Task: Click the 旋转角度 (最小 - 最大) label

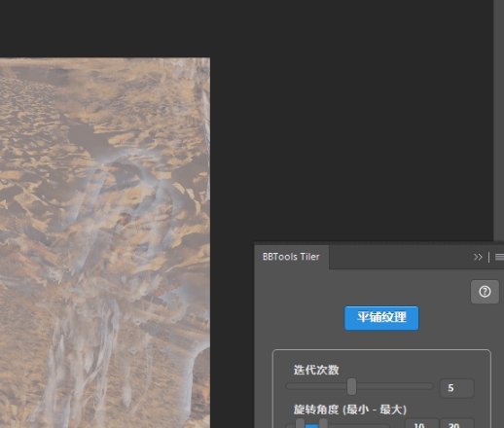Action: (x=350, y=410)
